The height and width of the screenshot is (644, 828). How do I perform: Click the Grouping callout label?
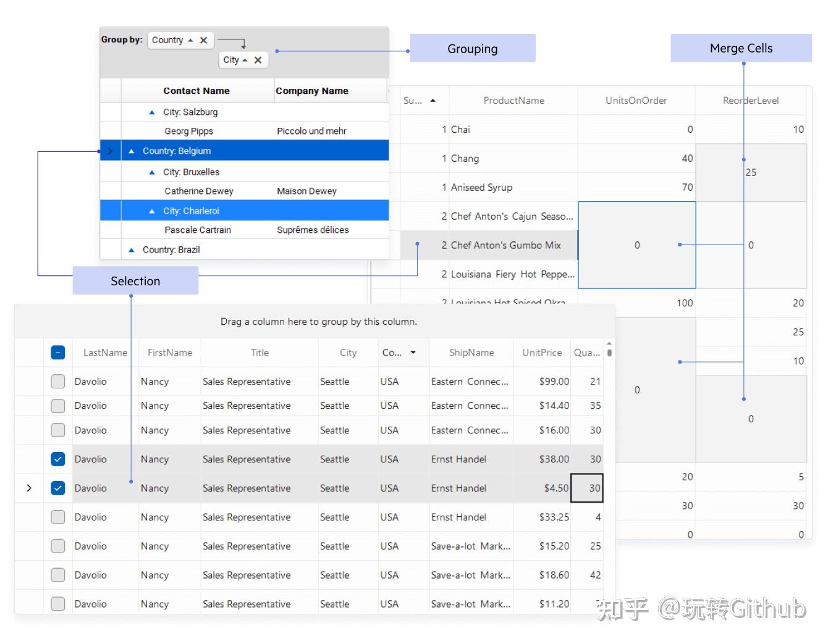point(472,48)
